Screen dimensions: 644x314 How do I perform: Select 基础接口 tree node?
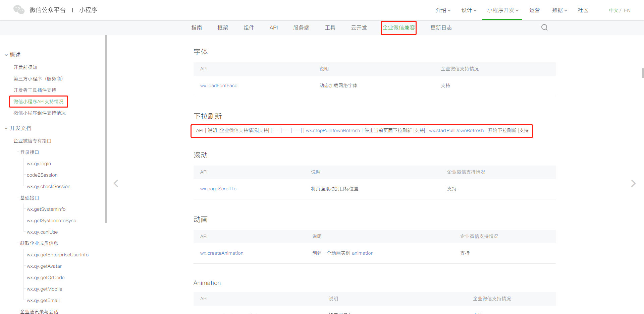(30, 198)
